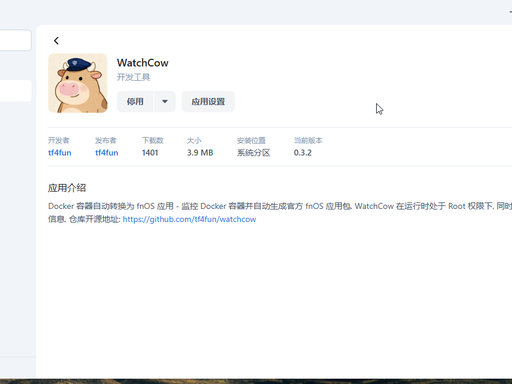
Task: Click the Docker description paragraph text
Action: point(280,213)
